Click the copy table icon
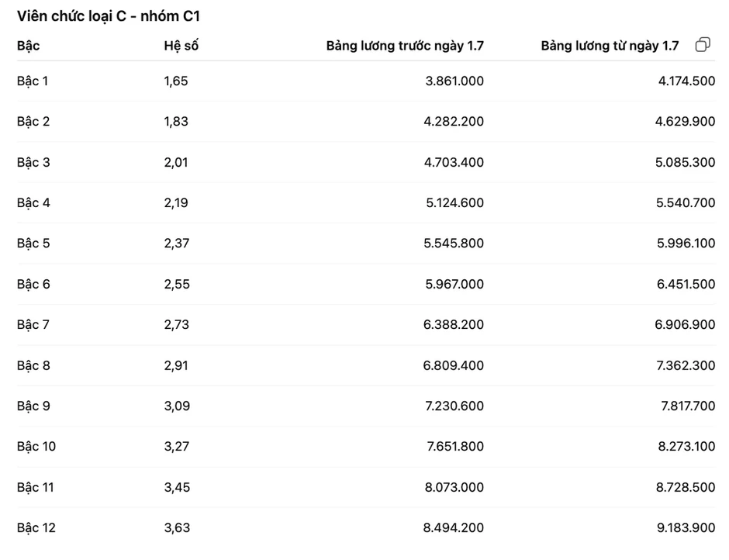 tap(703, 45)
